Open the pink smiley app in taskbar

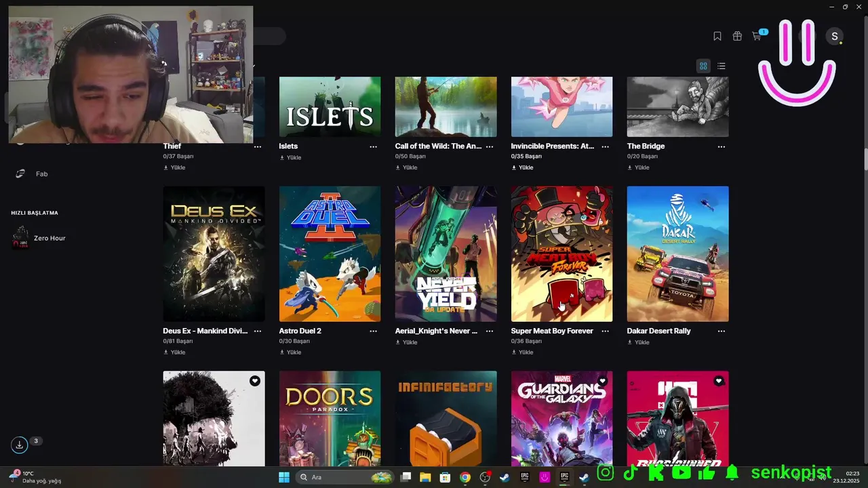(x=544, y=477)
